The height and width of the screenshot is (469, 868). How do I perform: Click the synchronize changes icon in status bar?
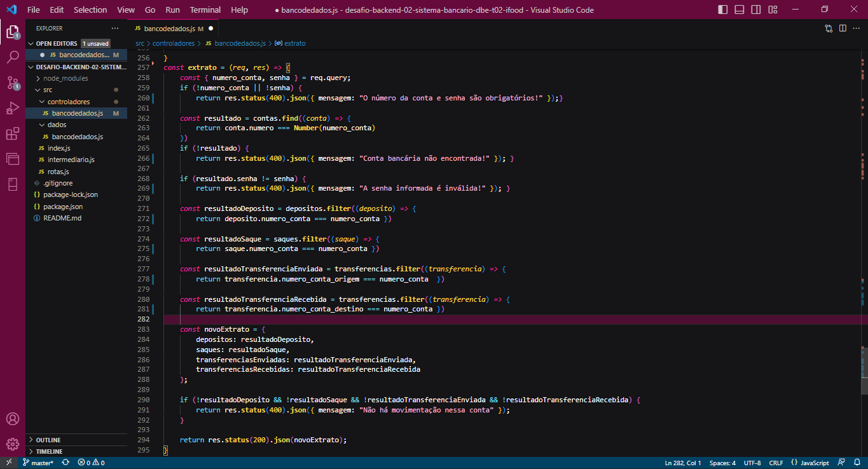(65, 463)
